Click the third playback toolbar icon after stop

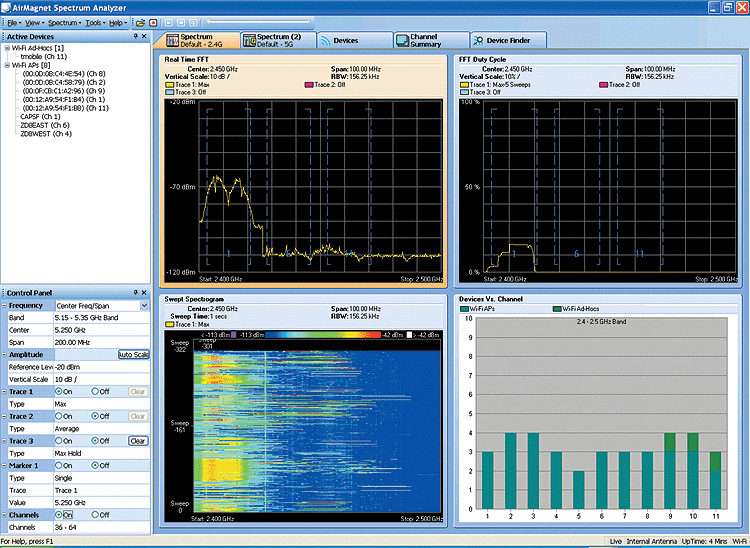click(x=193, y=22)
